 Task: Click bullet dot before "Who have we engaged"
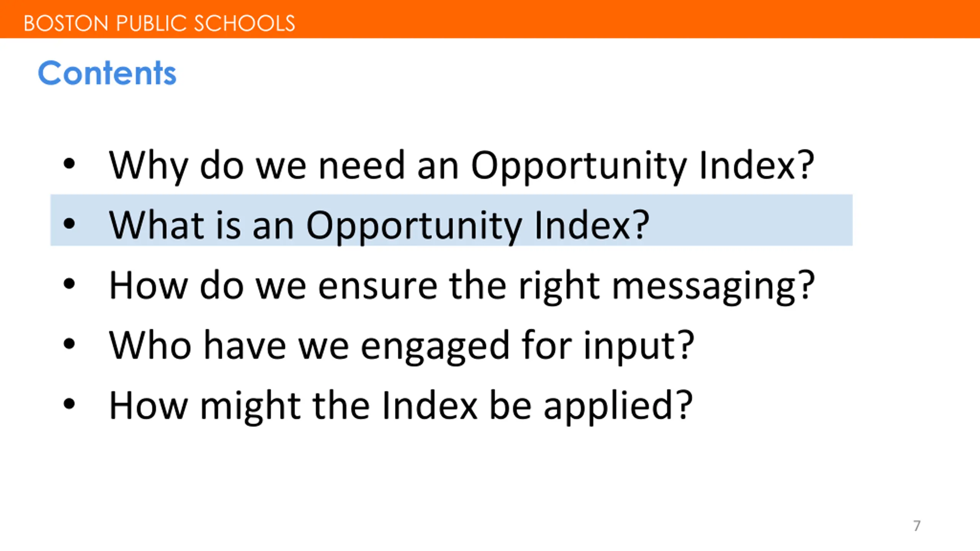pyautogui.click(x=69, y=344)
